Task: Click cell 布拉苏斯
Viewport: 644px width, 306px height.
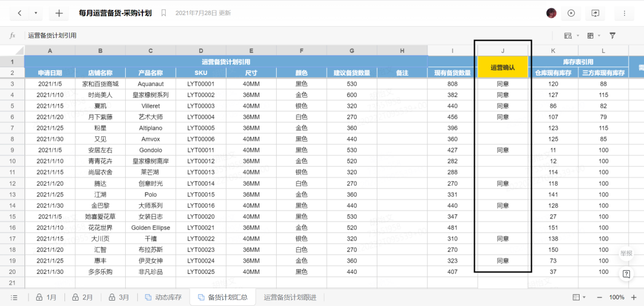Action: click(150, 249)
